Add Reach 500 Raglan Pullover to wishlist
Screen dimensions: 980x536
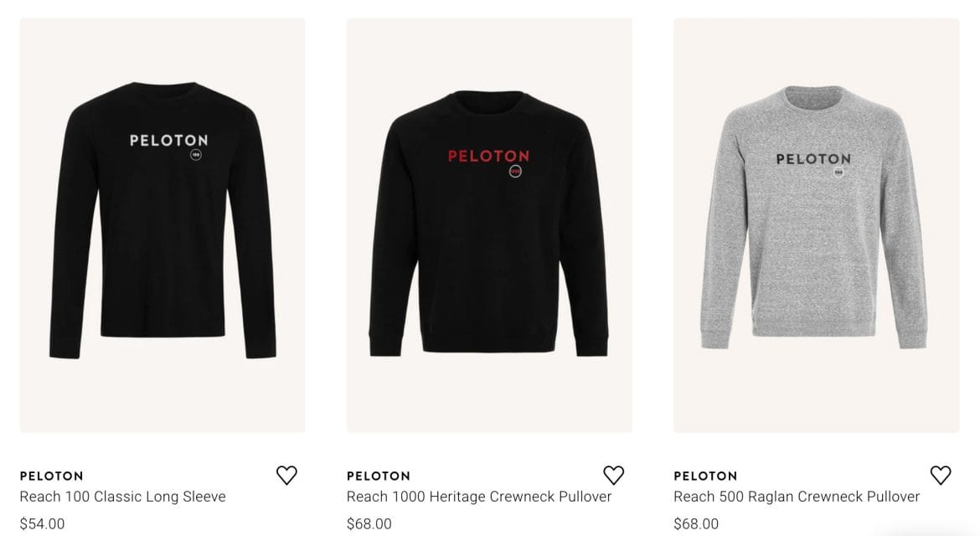(941, 476)
